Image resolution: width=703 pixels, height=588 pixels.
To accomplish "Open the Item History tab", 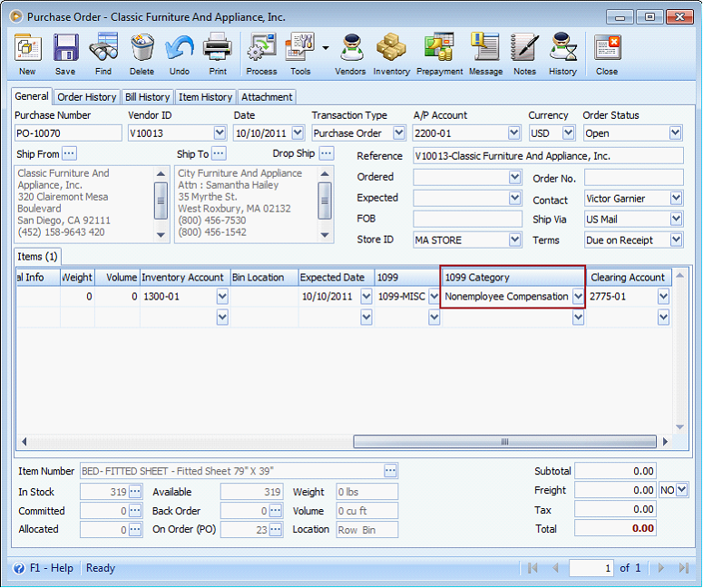I will click(205, 97).
